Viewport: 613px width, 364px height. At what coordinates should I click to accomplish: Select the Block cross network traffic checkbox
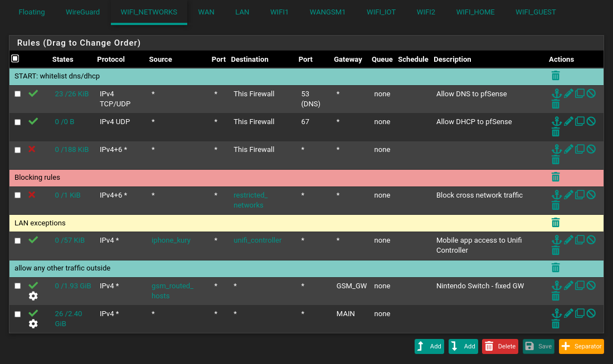18,195
